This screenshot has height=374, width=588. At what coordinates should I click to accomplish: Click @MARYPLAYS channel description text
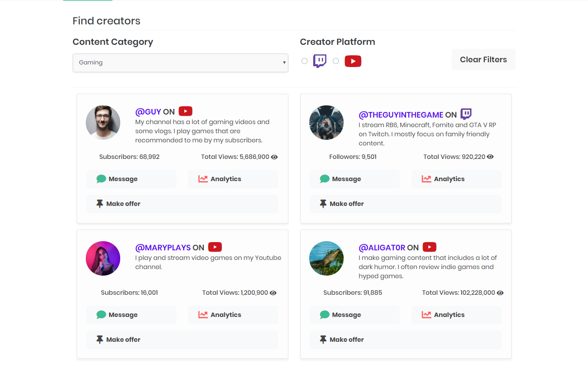208,262
